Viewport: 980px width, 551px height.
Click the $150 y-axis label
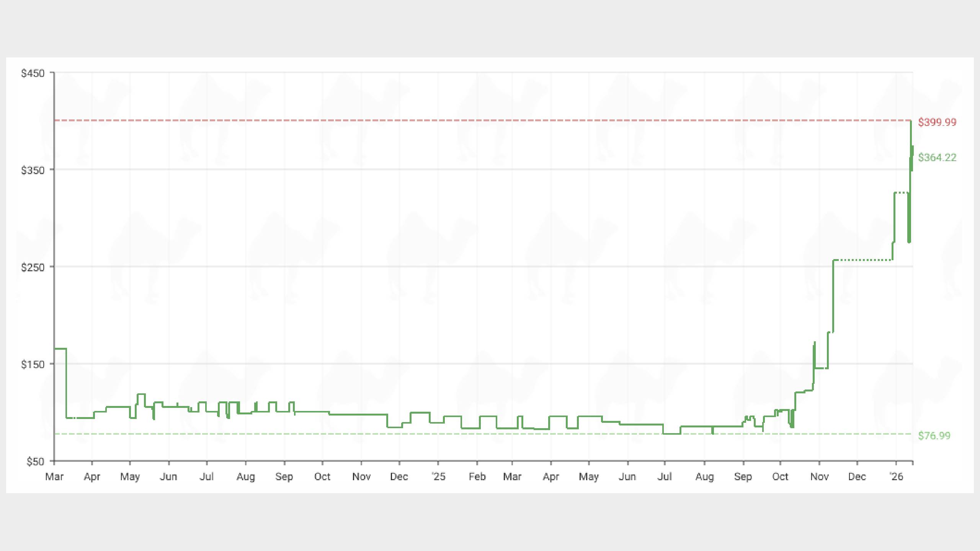click(x=33, y=364)
